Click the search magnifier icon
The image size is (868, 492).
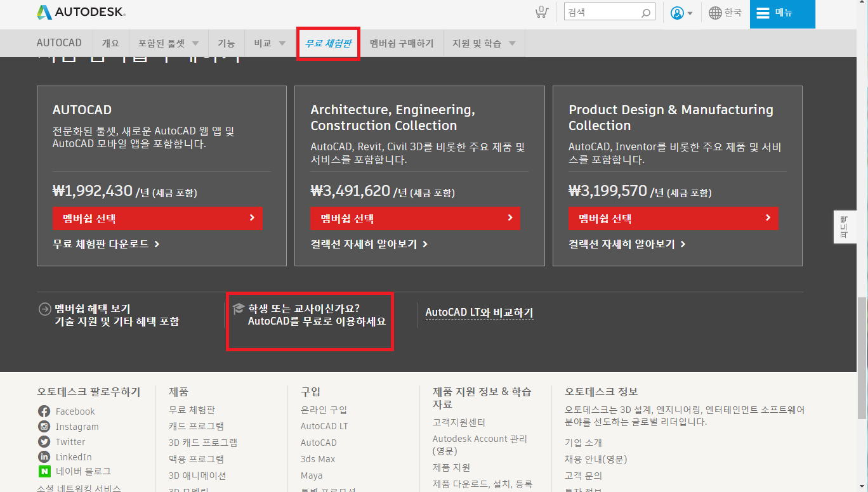click(x=646, y=13)
